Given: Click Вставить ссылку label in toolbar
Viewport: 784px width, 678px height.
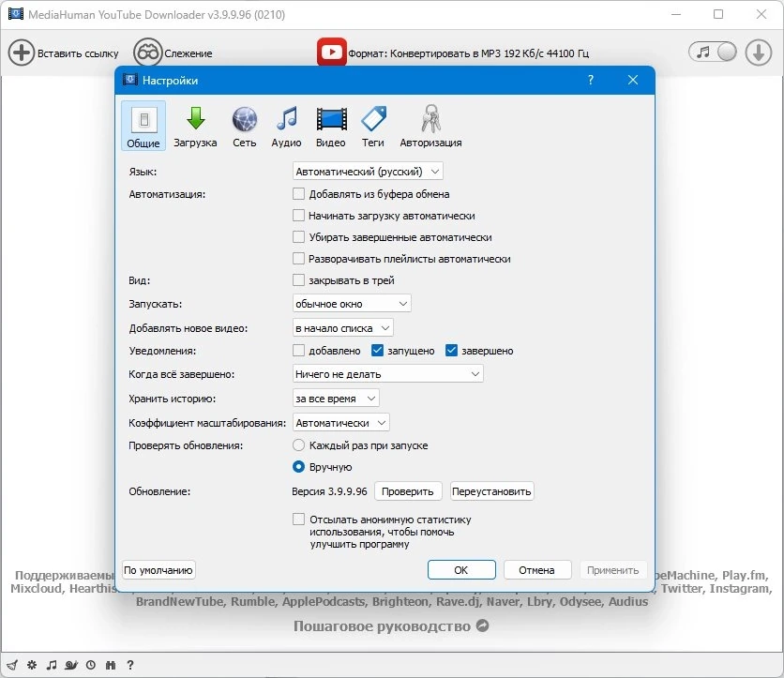Looking at the screenshot, I should 78,53.
